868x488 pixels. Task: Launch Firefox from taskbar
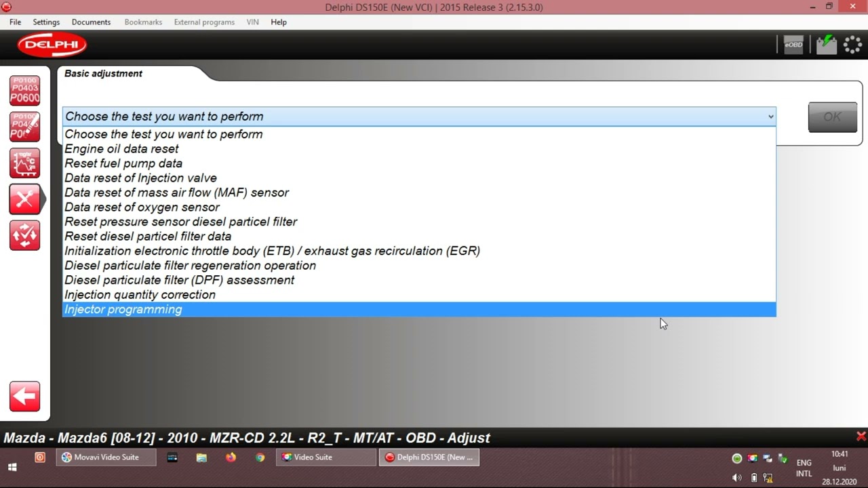231,457
